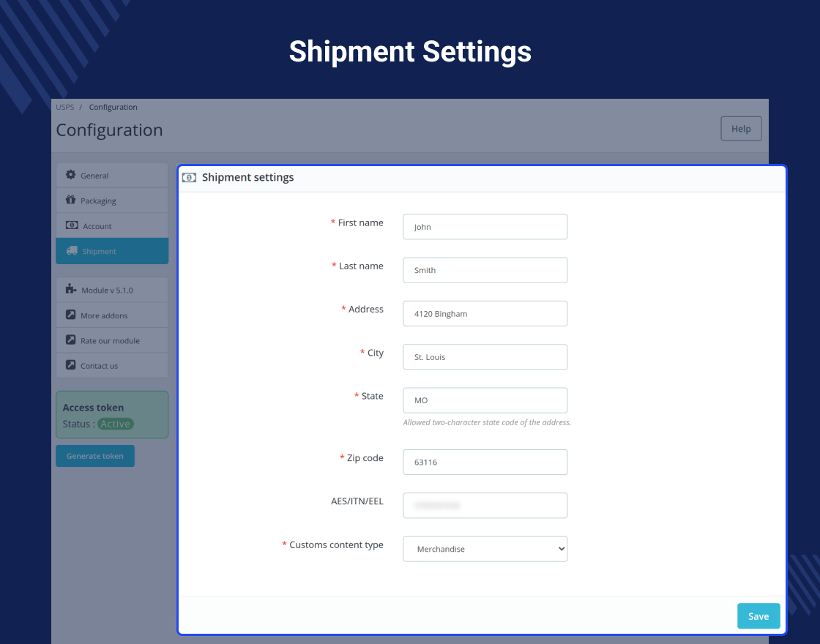Screen dimensions: 820x644
Task: Select the General settings gear icon
Action: click(70, 176)
